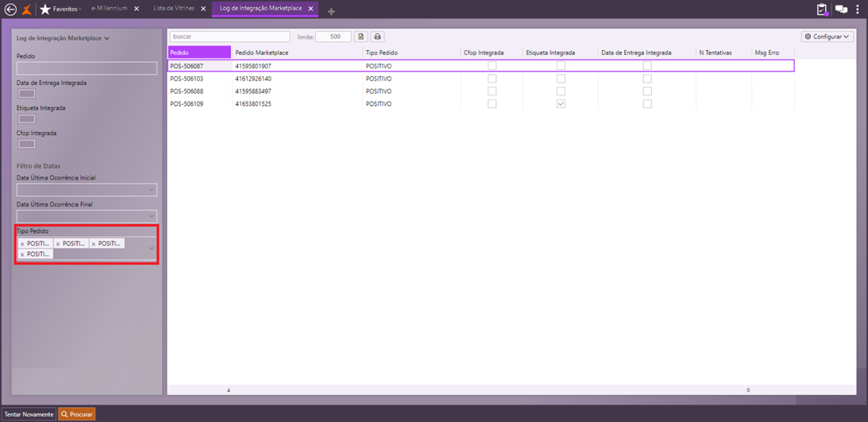868x422 pixels.
Task: Toggle Cfop Integrada checkbox for POS-506088
Action: click(x=492, y=91)
